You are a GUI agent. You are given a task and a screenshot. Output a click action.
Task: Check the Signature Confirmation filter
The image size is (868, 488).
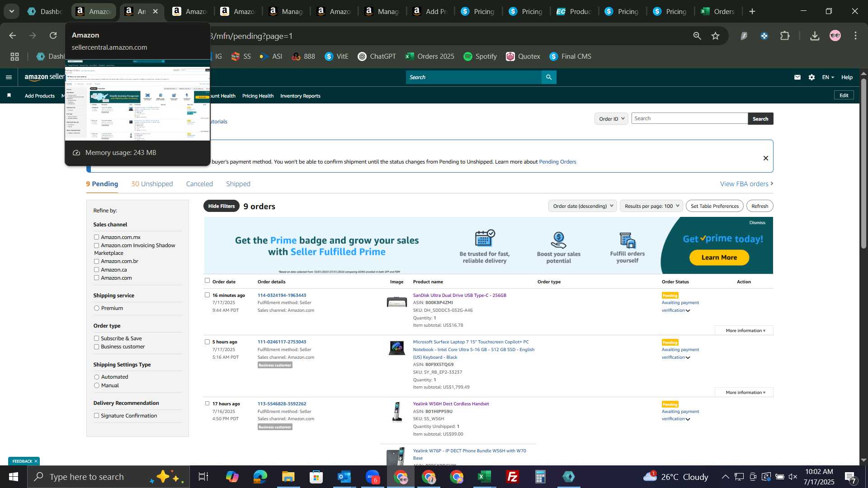(x=96, y=416)
